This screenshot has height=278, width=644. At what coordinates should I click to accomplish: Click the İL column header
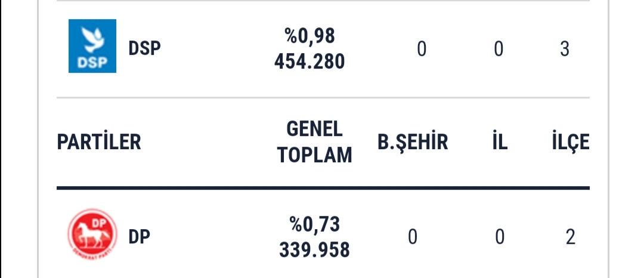[500, 142]
